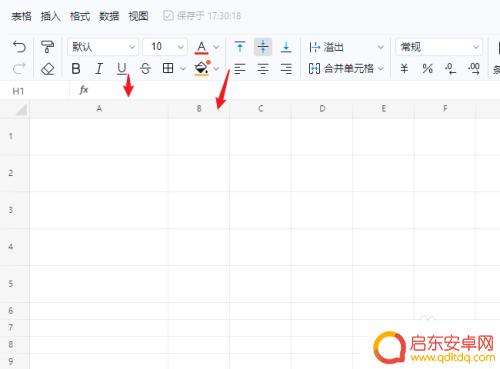Click the increase decimal places icon
This screenshot has height=369, width=500.
pos(474,69)
